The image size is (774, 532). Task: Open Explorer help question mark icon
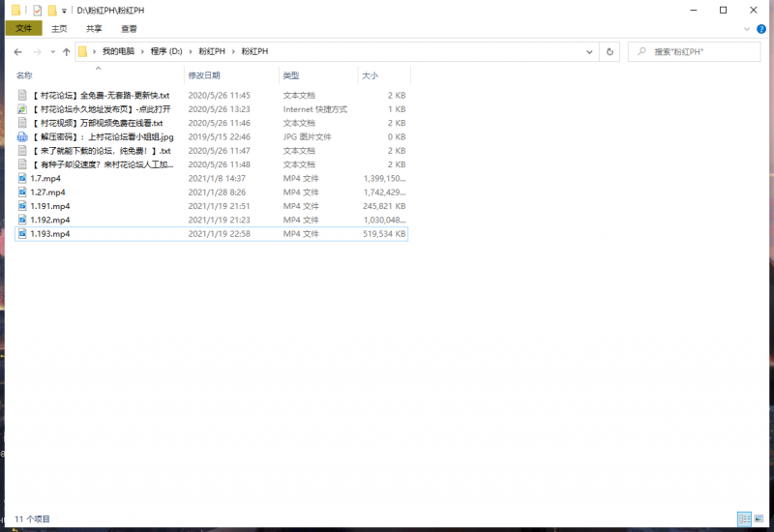762,29
